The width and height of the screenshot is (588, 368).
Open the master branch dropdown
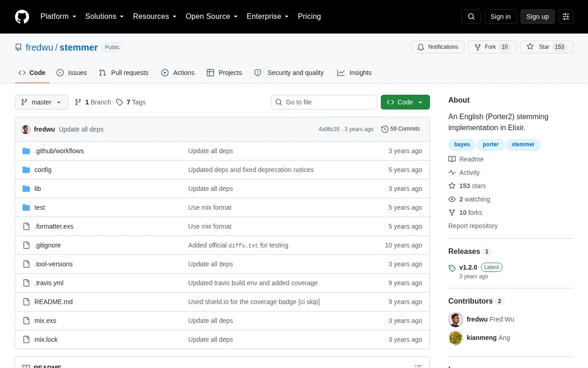41,102
